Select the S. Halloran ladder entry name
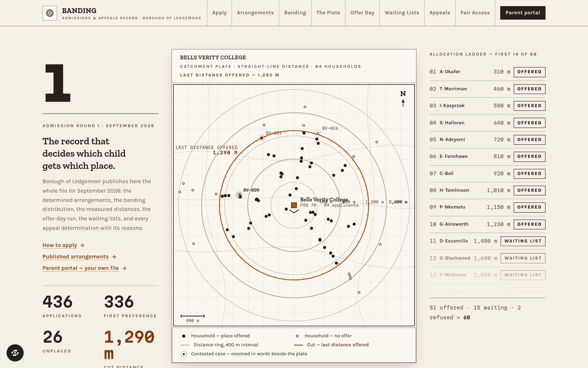 point(452,123)
